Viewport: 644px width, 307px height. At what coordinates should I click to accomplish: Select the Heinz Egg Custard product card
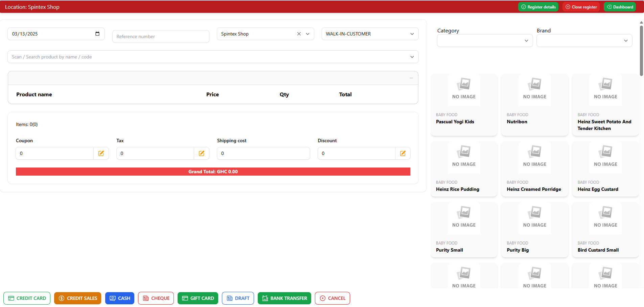click(x=605, y=169)
